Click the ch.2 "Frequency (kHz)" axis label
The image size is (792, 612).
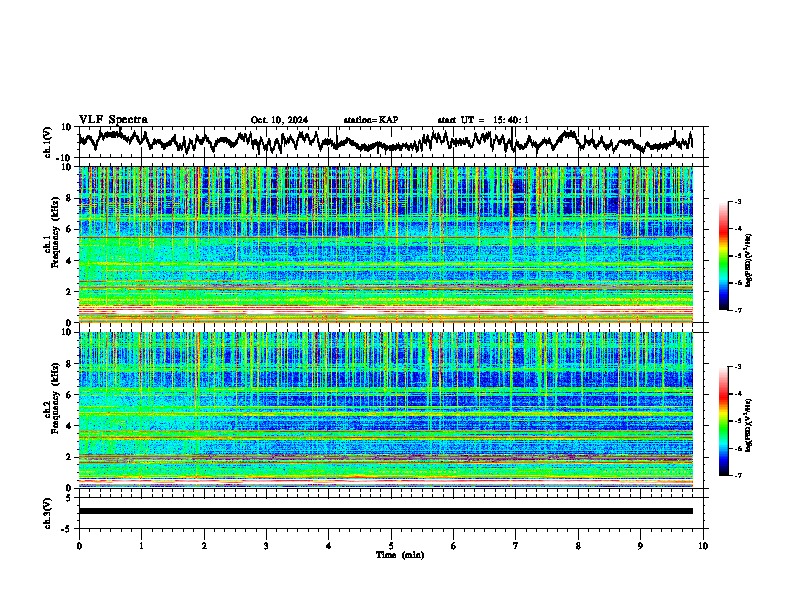click(x=56, y=398)
